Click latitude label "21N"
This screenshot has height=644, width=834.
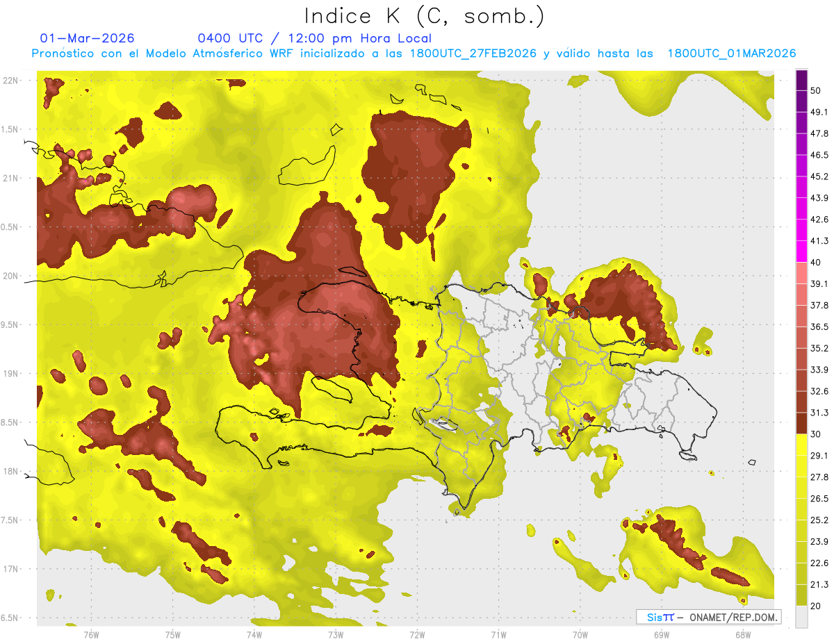click(x=10, y=179)
